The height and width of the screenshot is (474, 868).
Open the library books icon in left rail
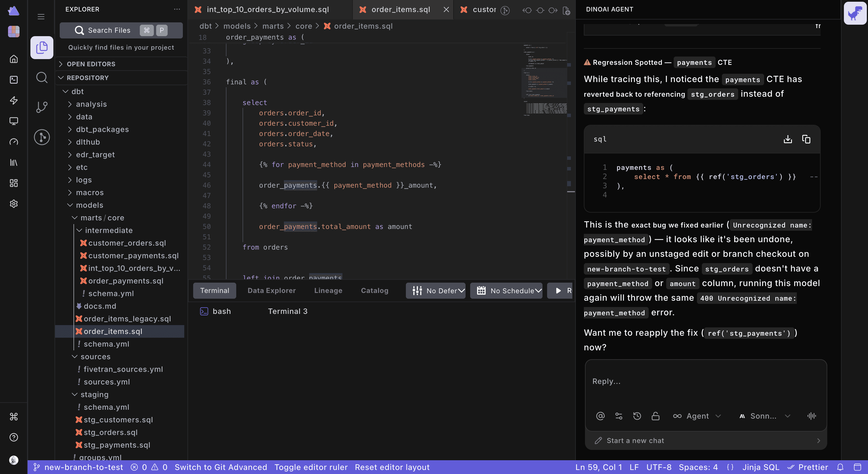pos(14,162)
